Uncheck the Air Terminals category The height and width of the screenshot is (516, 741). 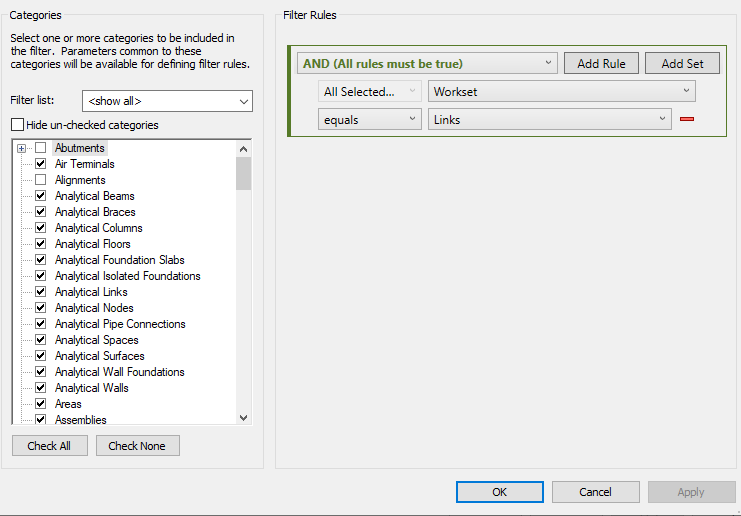pos(41,164)
